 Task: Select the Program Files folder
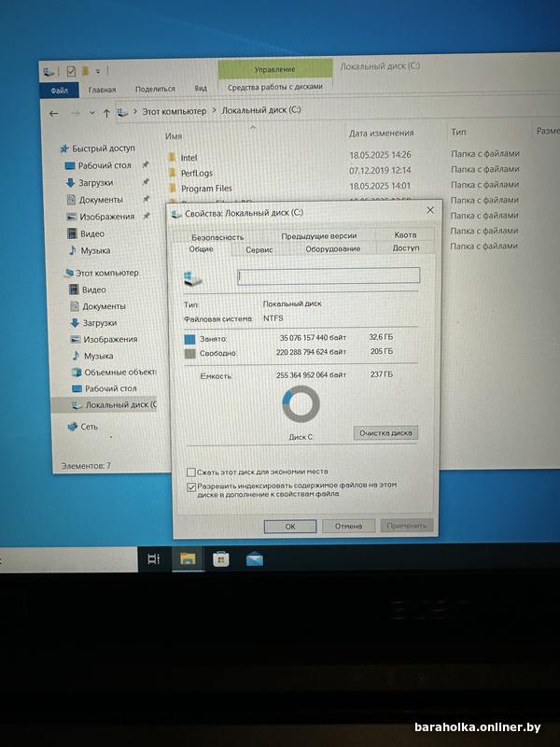[x=206, y=189]
